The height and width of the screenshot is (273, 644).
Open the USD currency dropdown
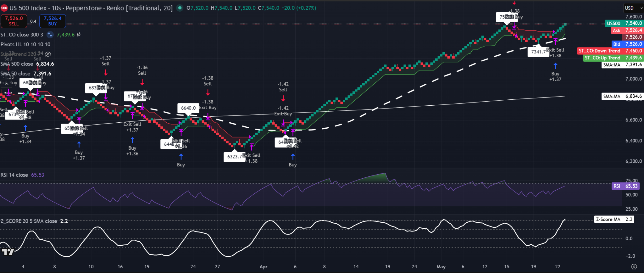coord(633,8)
